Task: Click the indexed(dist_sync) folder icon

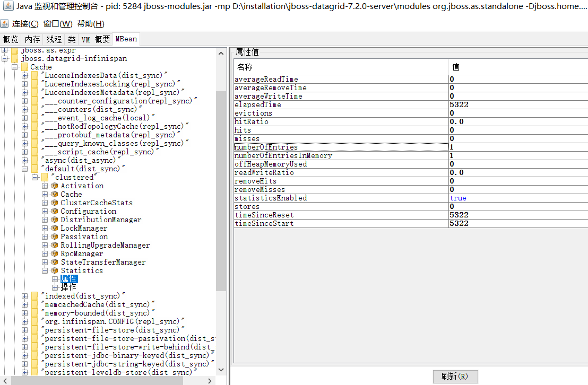Action: tap(35, 296)
